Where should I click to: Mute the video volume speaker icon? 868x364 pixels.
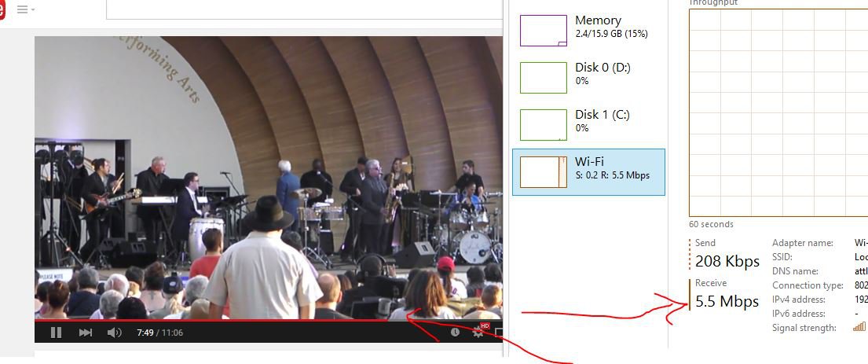click(x=114, y=333)
